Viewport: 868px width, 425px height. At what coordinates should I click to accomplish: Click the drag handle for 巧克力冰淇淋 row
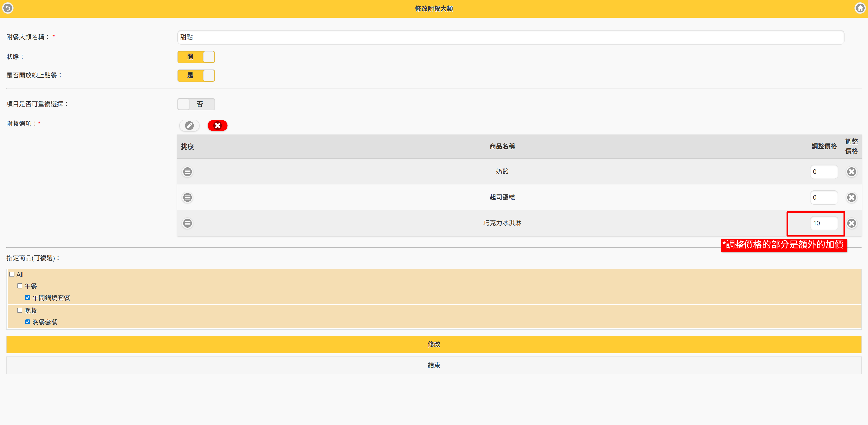point(188,223)
